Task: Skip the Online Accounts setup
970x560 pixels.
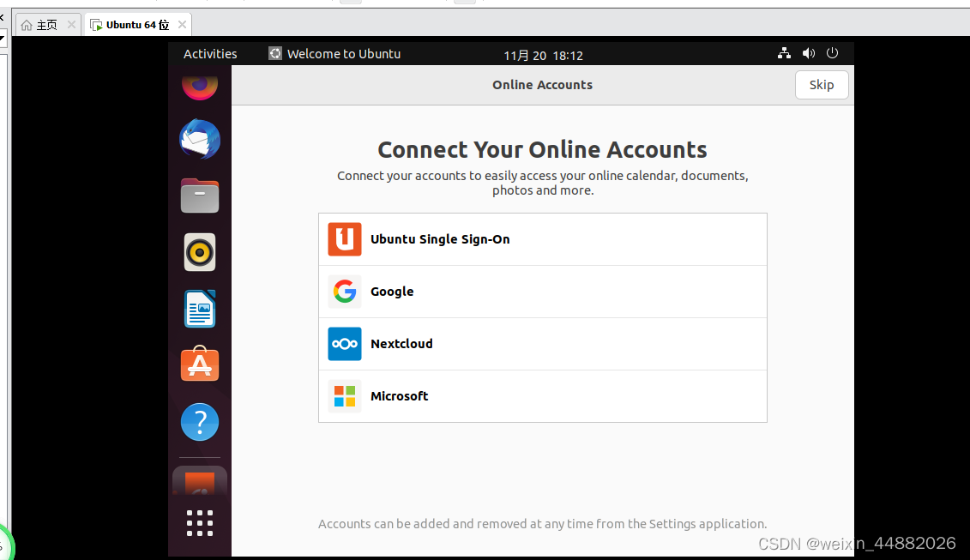Action: tap(822, 85)
